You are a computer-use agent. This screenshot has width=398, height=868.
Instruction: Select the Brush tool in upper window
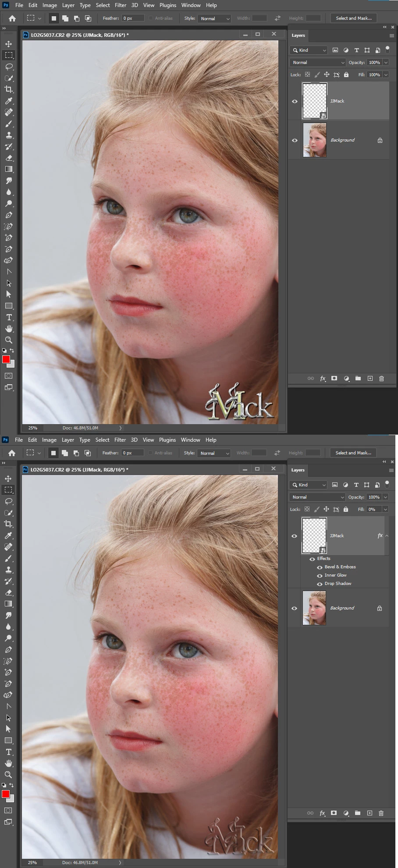click(x=8, y=124)
